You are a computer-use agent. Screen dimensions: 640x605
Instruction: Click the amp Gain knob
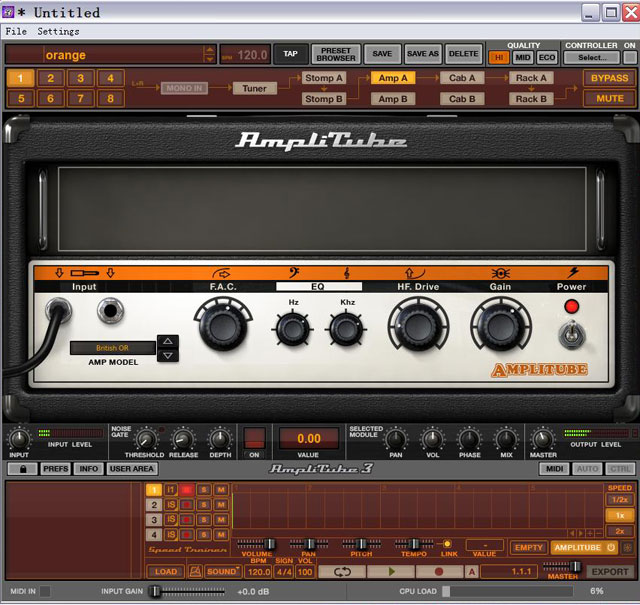501,327
